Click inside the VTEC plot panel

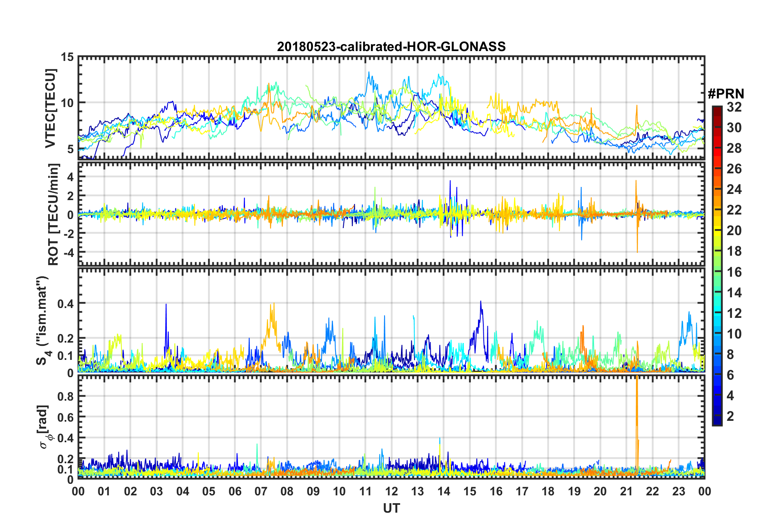click(391, 108)
